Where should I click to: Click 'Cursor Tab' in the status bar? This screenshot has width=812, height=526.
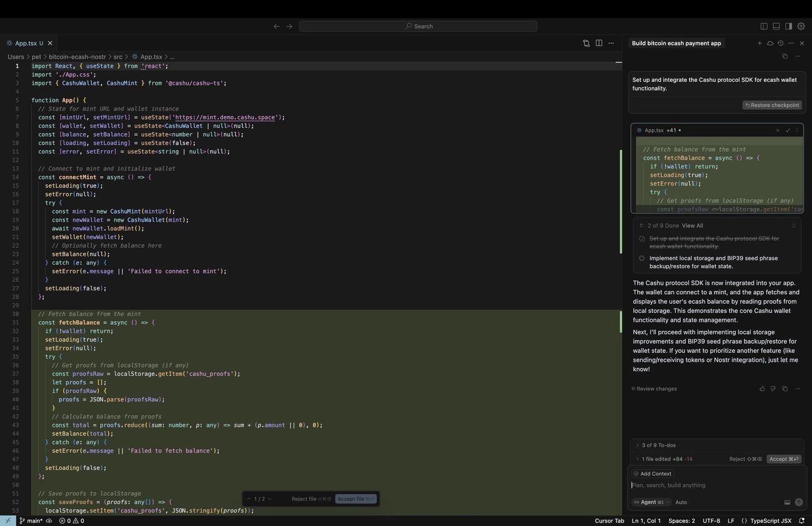coord(610,521)
